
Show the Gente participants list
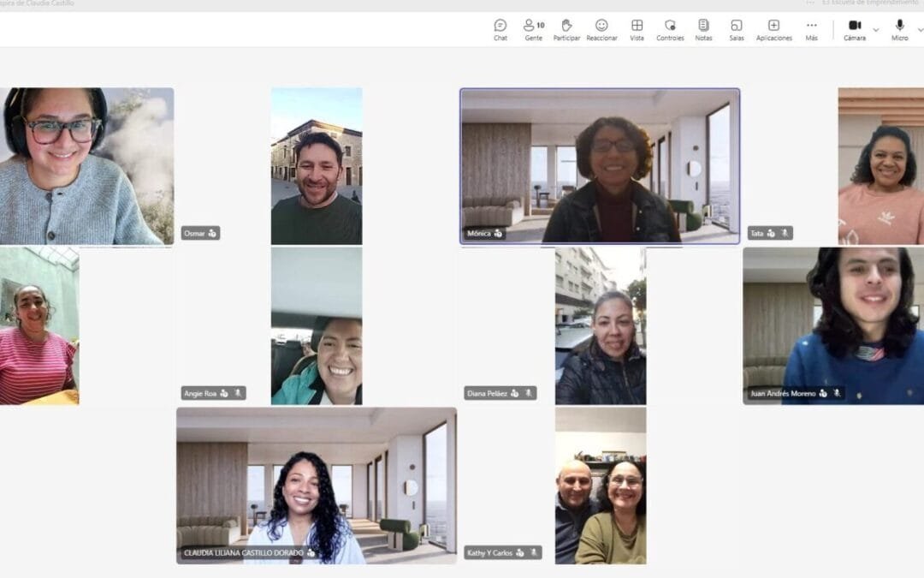click(533, 29)
